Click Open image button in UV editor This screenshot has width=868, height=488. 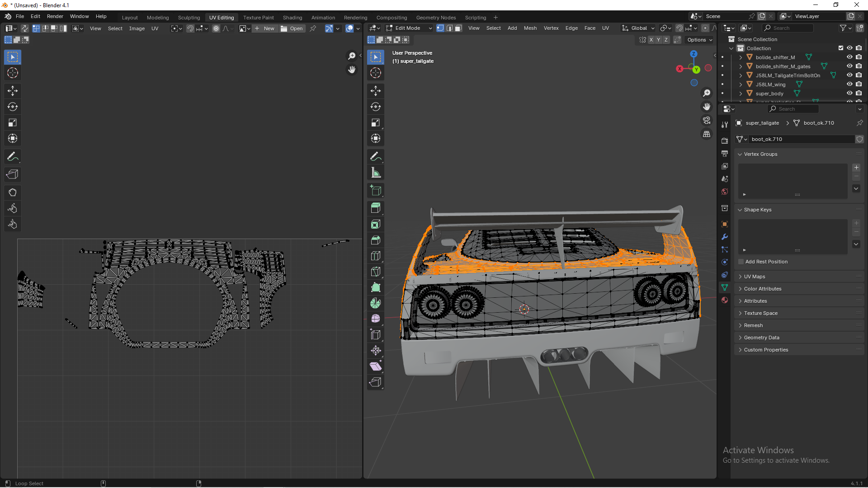click(x=292, y=28)
